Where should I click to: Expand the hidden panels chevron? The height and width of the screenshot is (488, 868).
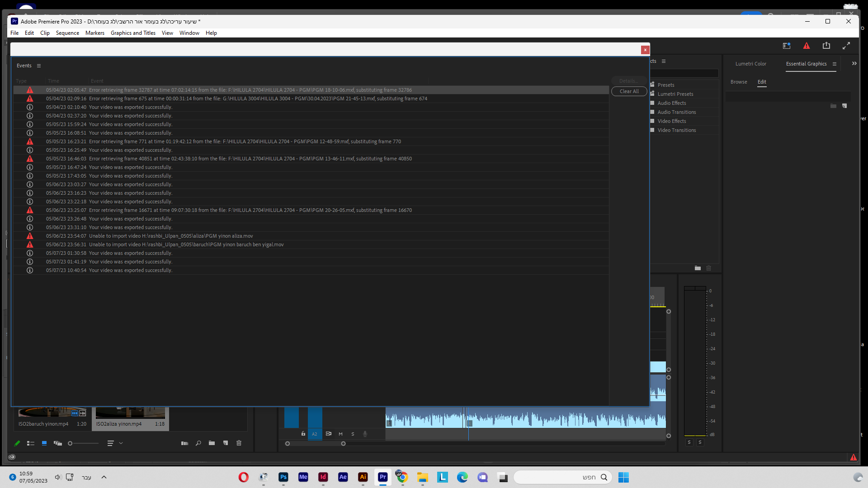coord(854,64)
